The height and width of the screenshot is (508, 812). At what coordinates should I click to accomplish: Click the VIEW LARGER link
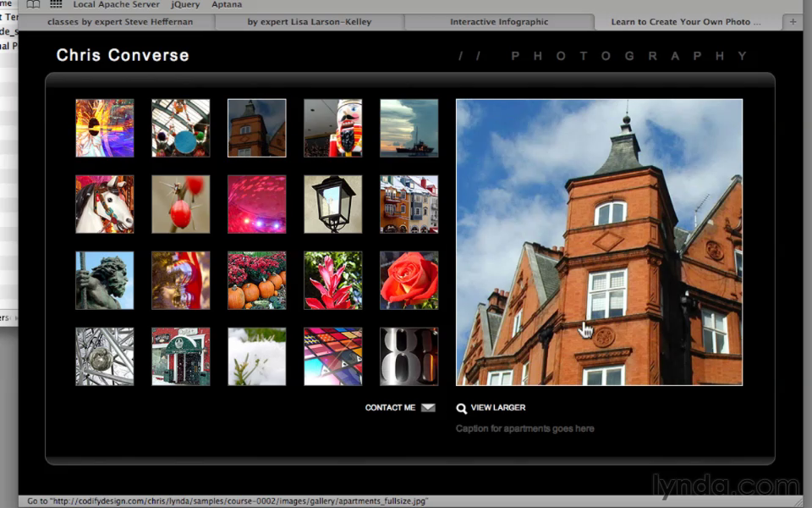click(x=498, y=408)
